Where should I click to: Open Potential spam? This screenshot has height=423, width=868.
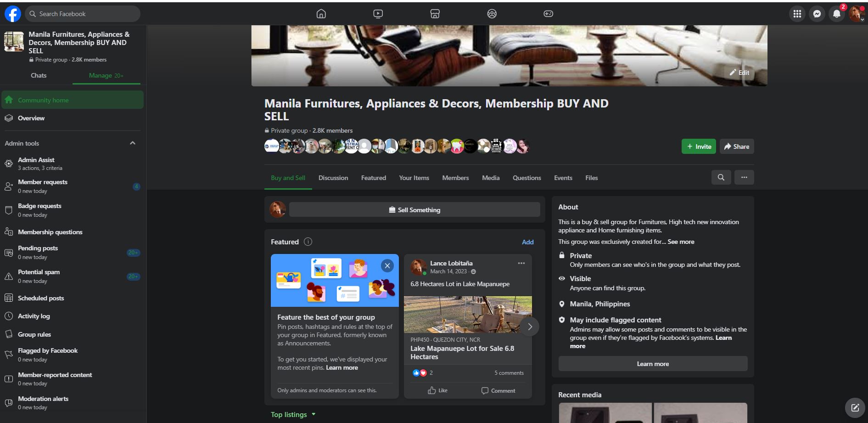coord(73,276)
